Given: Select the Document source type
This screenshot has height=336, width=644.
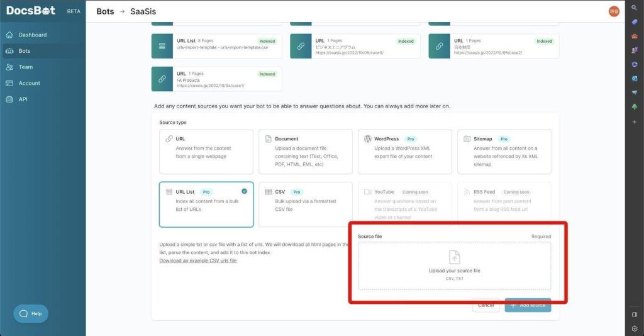Looking at the screenshot, I should click(306, 151).
